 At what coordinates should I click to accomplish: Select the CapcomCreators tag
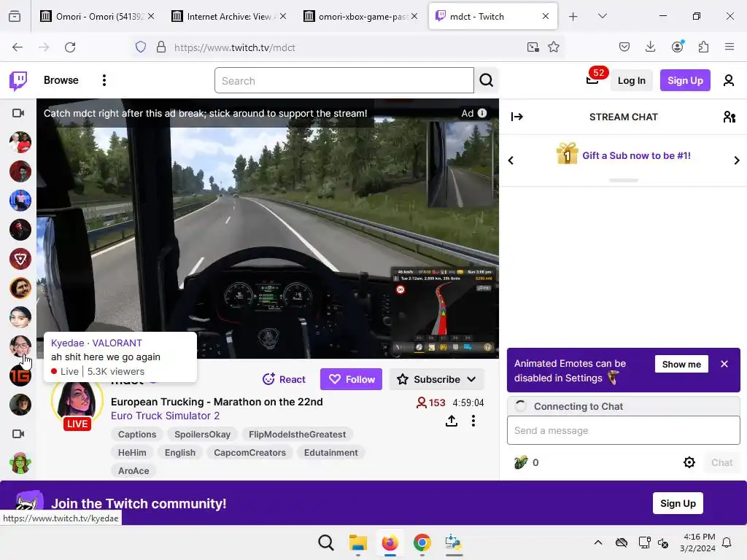coord(249,452)
